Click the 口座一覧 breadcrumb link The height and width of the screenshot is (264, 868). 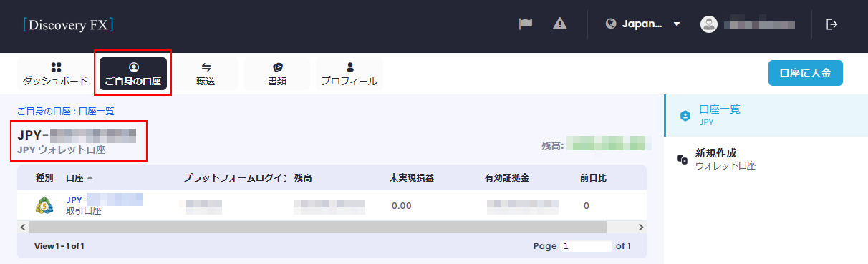tap(96, 112)
